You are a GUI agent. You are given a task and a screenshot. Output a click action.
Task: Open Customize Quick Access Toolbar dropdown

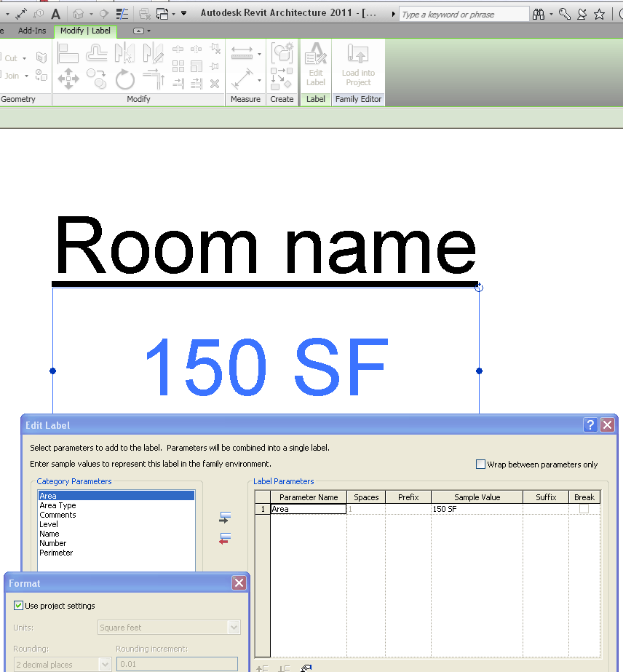point(184,13)
